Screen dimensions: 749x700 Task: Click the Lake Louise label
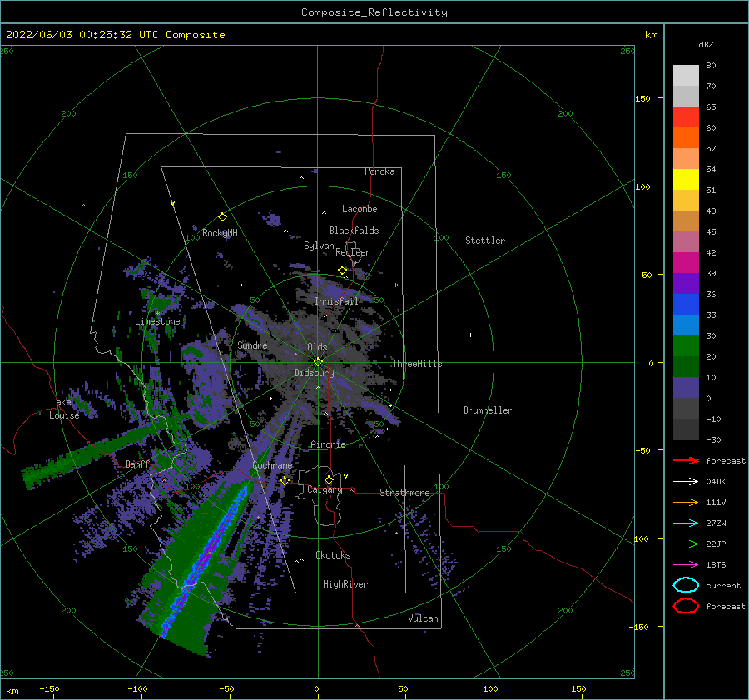pyautogui.click(x=64, y=409)
